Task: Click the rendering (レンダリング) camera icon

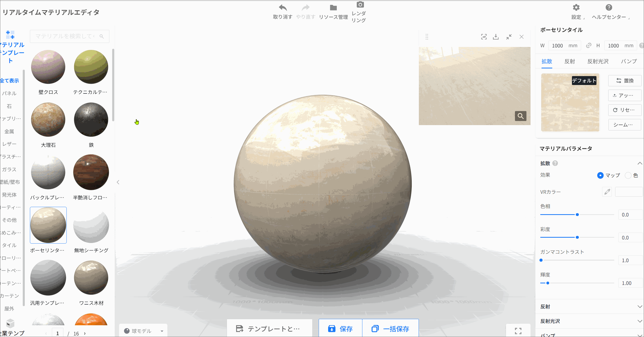Action: (x=360, y=5)
